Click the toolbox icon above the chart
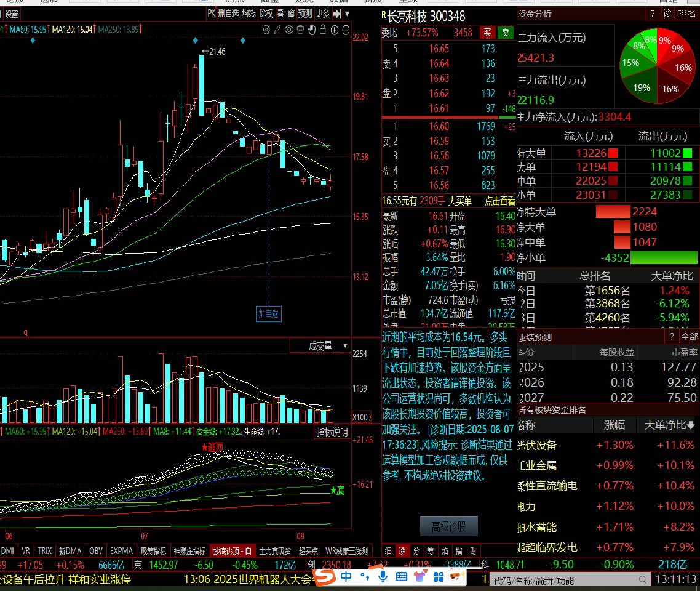Screen dimensions: 700x591 tap(300, 30)
